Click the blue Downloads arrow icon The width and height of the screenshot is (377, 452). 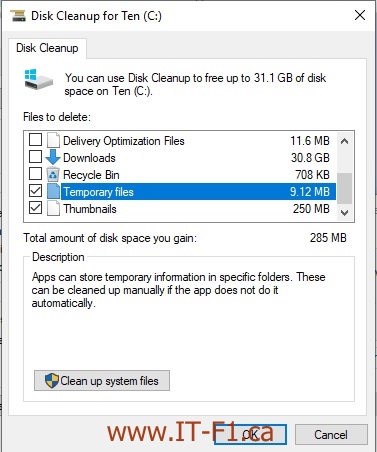(53, 157)
